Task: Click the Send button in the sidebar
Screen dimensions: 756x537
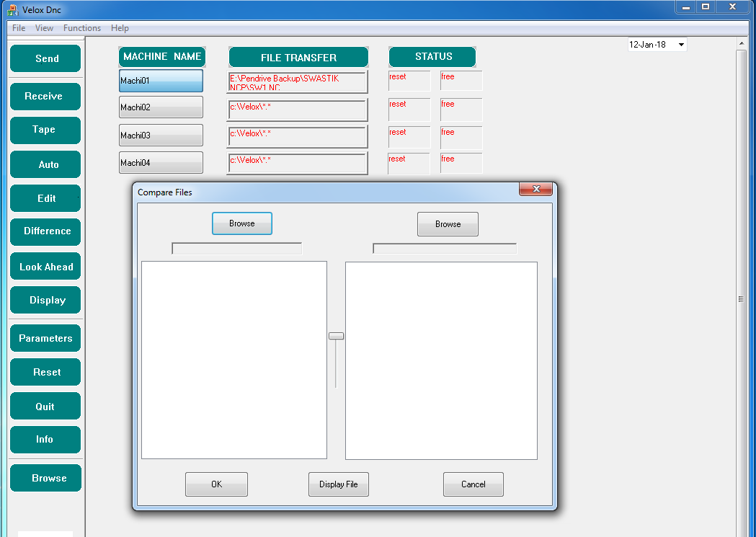Action: 45,58
